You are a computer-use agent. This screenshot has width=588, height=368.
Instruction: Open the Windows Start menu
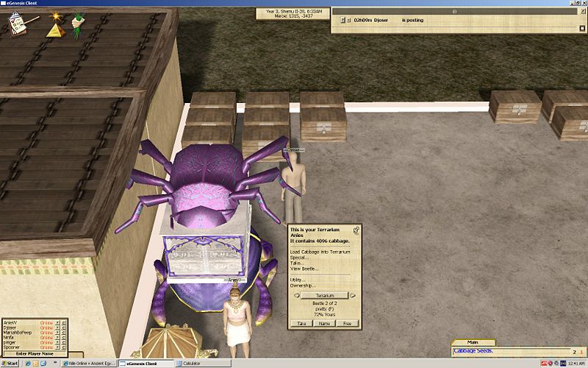coord(10,364)
